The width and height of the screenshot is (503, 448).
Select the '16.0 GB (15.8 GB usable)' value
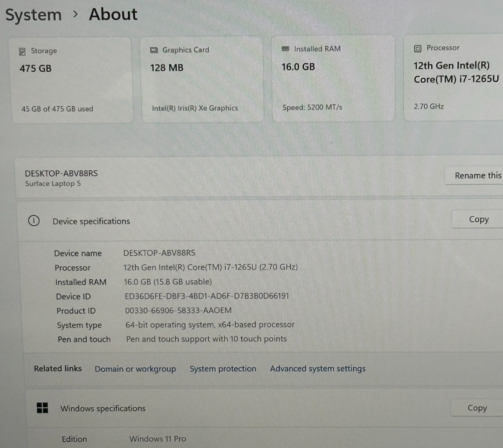(168, 282)
